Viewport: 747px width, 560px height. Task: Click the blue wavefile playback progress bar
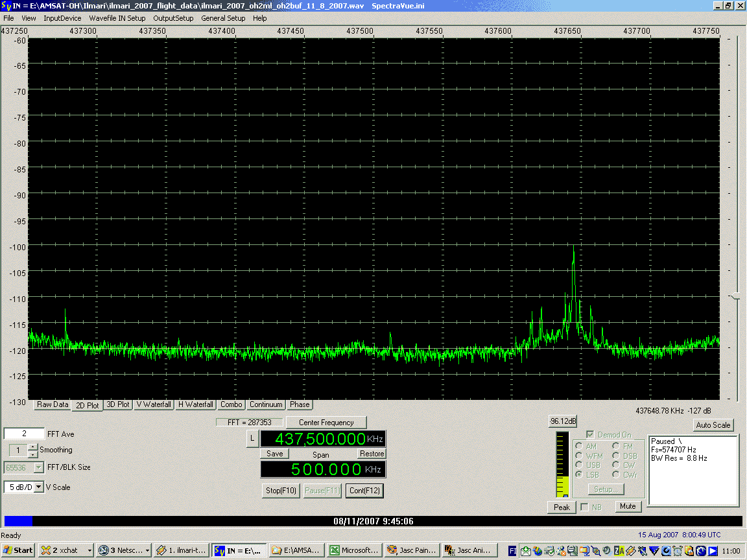click(18, 521)
